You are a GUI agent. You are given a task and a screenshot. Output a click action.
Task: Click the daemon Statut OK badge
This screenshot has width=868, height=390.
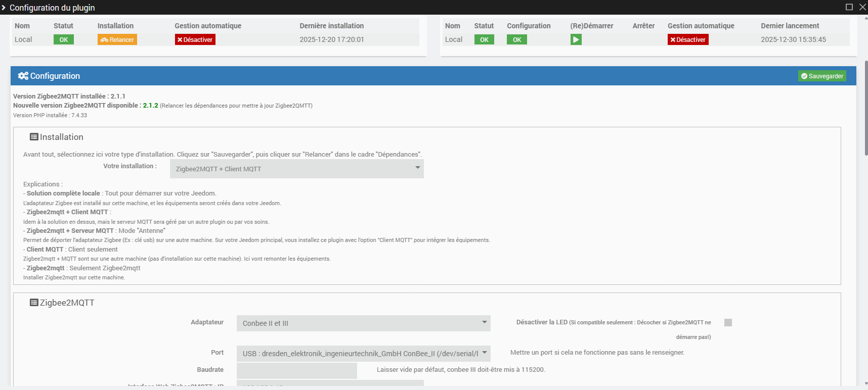click(484, 39)
